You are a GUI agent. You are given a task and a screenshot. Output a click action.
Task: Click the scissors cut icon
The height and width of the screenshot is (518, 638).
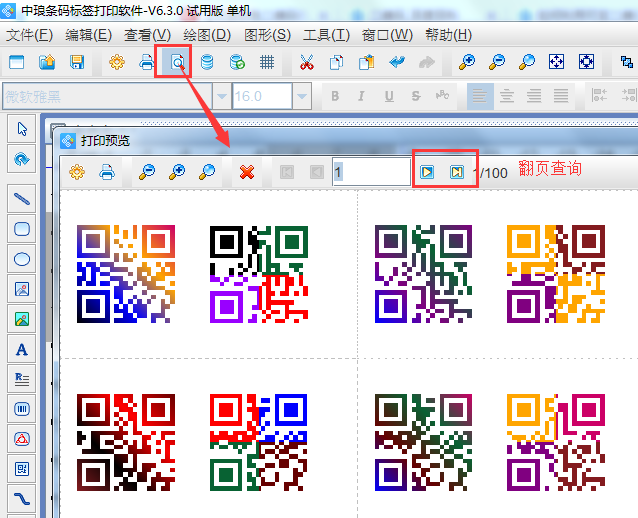click(306, 62)
